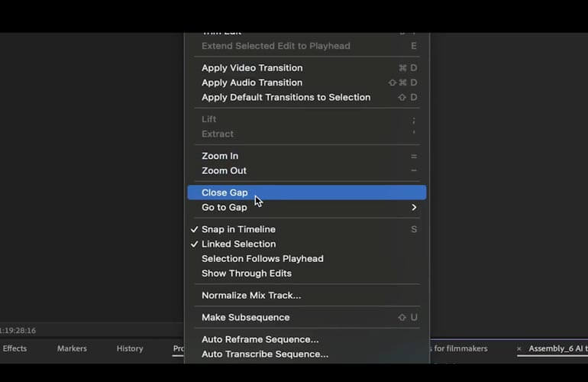Expand the Go to Gap submenu
The height and width of the screenshot is (382, 588).
(x=307, y=207)
